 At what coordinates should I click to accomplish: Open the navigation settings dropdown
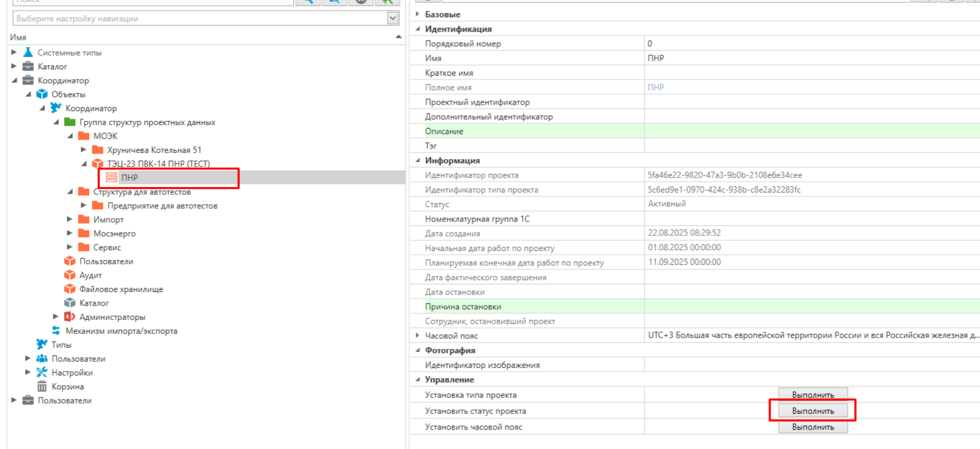click(393, 18)
